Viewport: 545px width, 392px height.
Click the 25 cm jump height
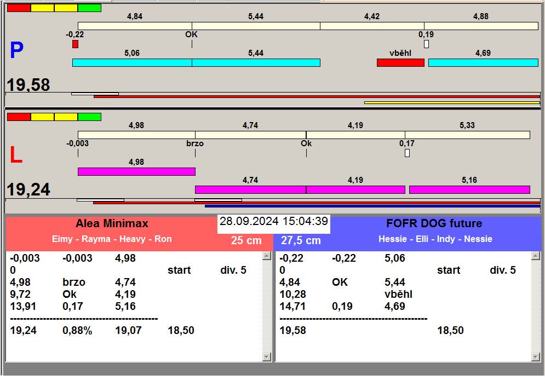click(x=246, y=240)
